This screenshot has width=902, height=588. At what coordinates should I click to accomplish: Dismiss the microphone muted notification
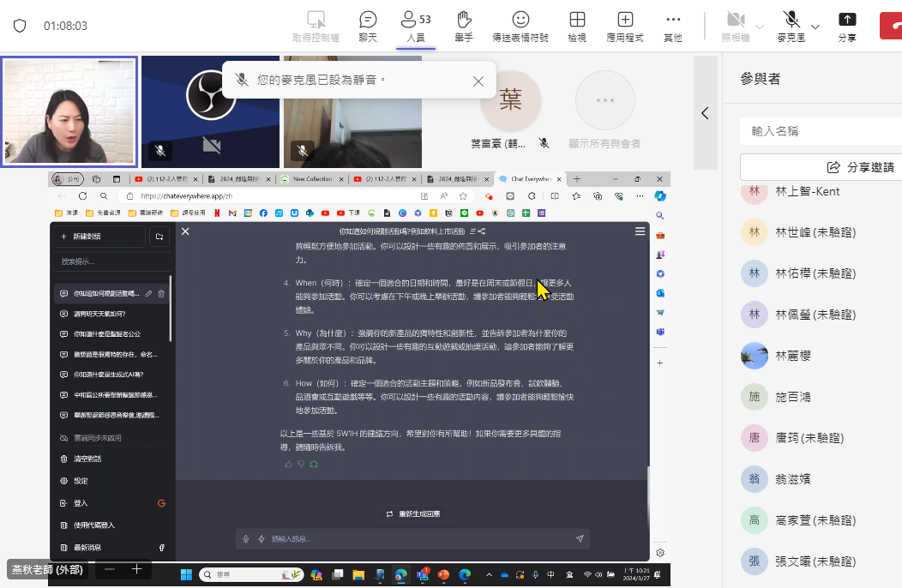[478, 81]
